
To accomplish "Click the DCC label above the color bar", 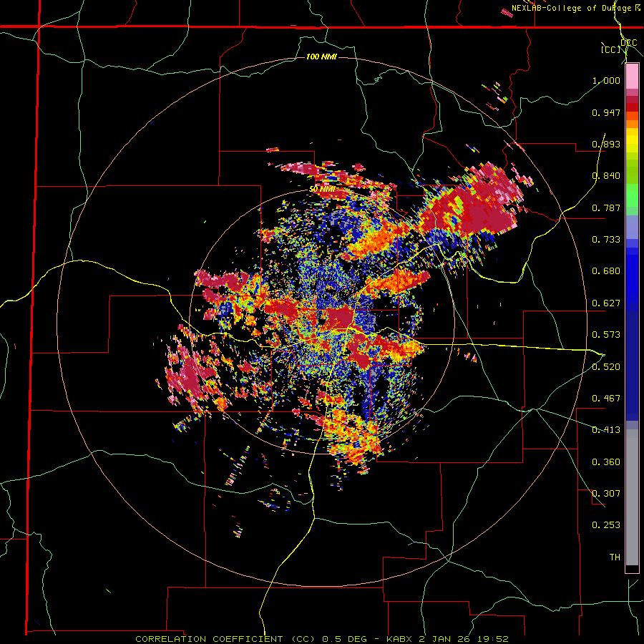I will click(x=628, y=42).
